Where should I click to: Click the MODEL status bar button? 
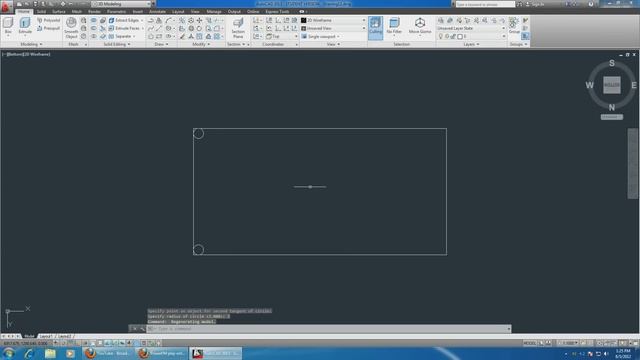529,343
